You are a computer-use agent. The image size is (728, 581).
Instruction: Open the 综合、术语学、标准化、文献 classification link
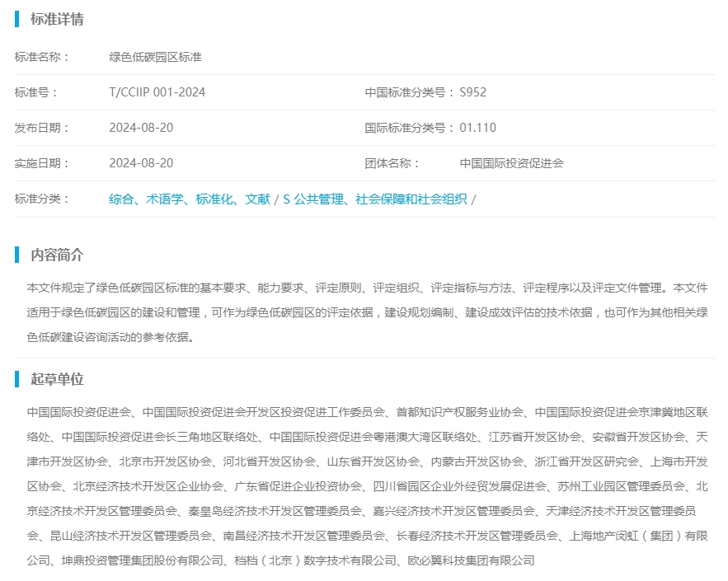(190, 199)
